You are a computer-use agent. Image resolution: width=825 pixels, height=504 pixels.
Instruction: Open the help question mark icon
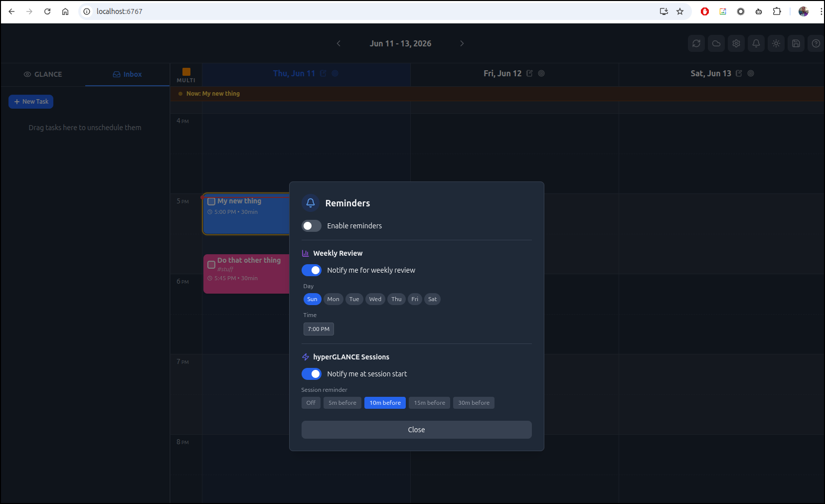[816, 43]
